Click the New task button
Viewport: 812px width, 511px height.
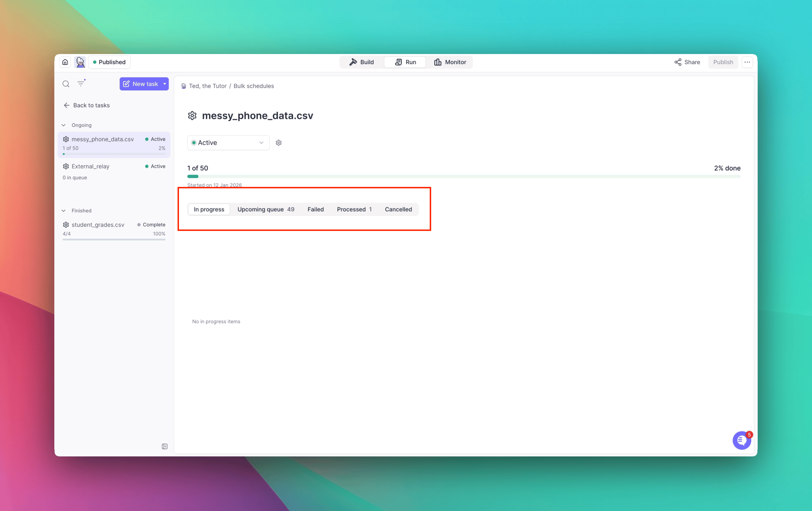[x=140, y=84]
